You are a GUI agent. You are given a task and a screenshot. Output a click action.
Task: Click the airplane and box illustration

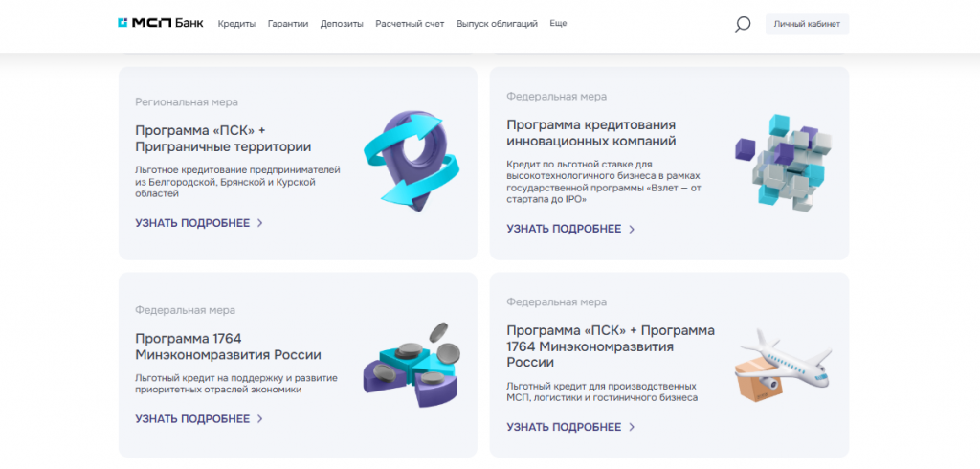[x=783, y=366]
